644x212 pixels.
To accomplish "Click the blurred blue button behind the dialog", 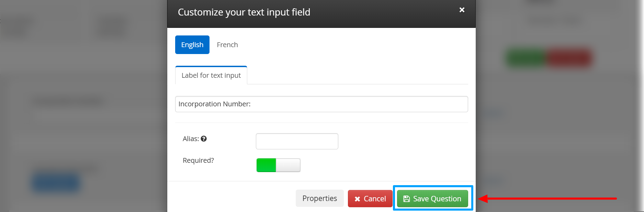I will point(56,183).
